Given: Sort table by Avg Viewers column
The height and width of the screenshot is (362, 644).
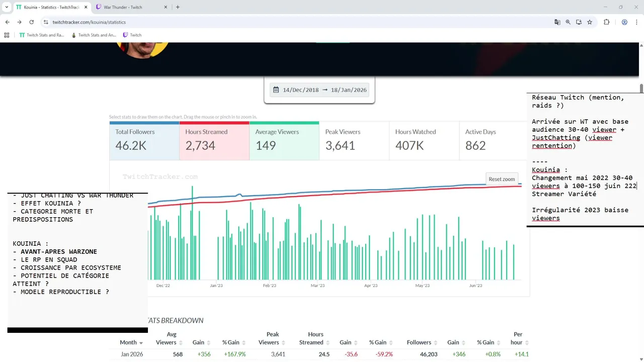Looking at the screenshot, I should 170,338.
